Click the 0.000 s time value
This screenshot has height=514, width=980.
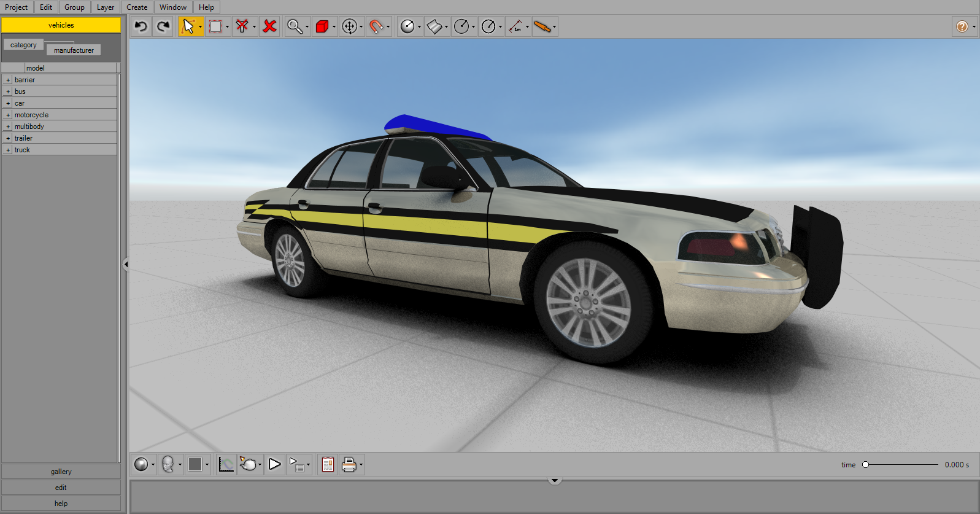click(957, 465)
